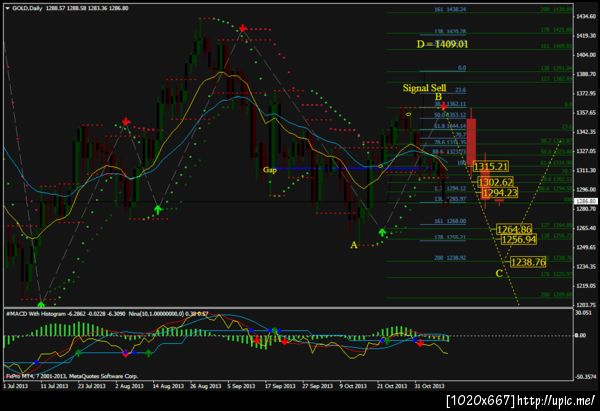This screenshot has height=411, width=600.
Task: Click the '21 Oct 2013' date label
Action: 391,386
